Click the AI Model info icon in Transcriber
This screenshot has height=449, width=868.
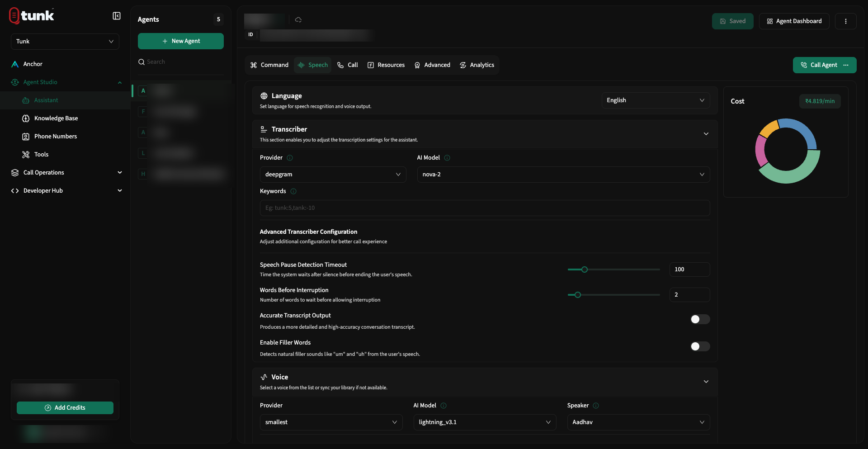tap(447, 158)
